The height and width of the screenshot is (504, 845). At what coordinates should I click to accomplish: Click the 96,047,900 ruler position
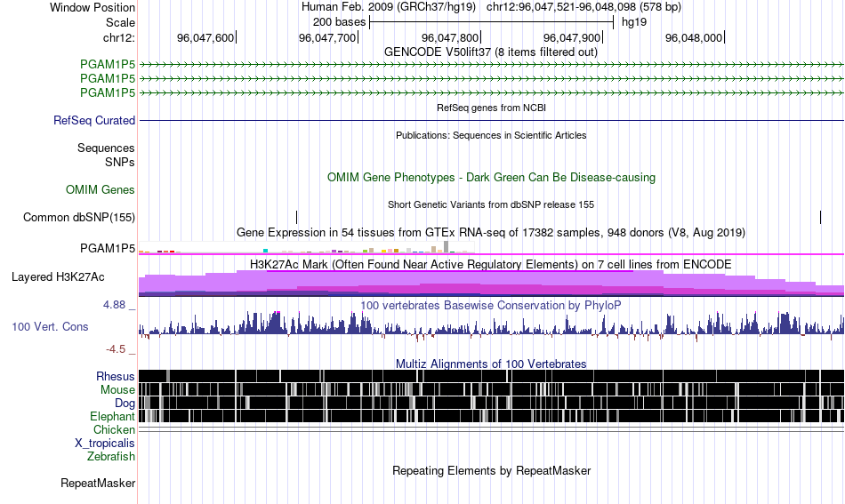572,37
